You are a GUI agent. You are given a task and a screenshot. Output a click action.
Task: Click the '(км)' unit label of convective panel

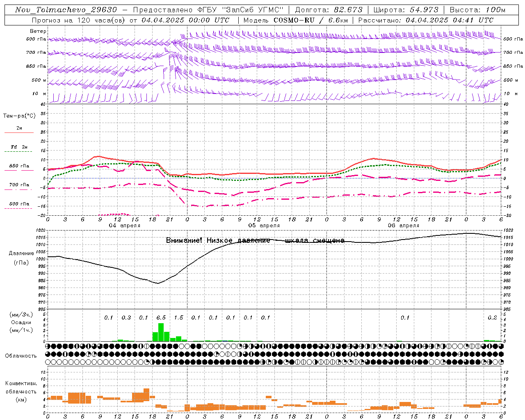(21, 399)
